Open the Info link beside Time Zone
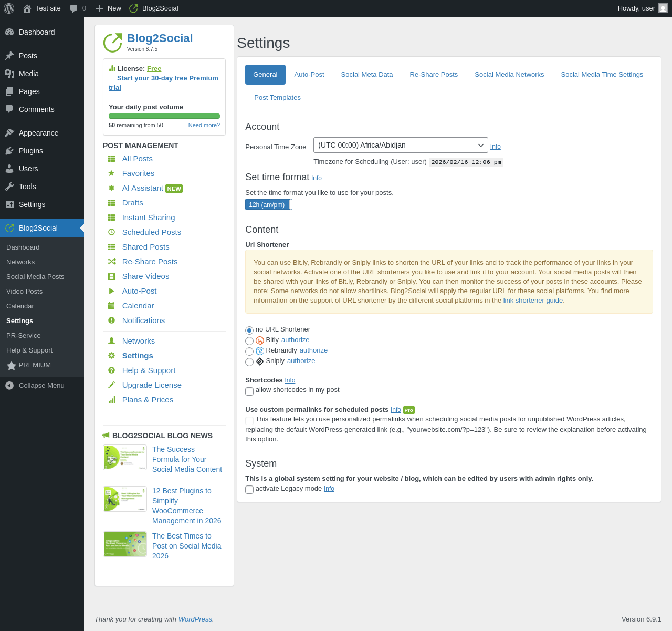This screenshot has width=672, height=631. 496,147
